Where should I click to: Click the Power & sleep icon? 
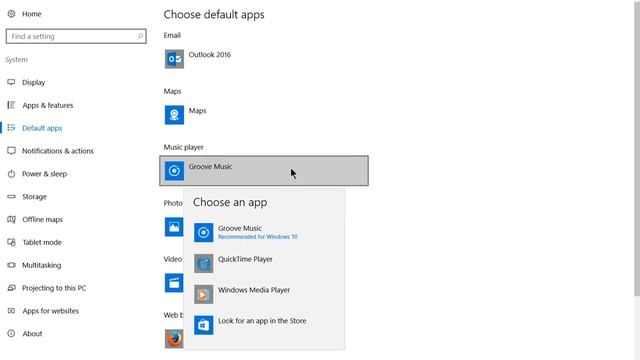(11, 174)
